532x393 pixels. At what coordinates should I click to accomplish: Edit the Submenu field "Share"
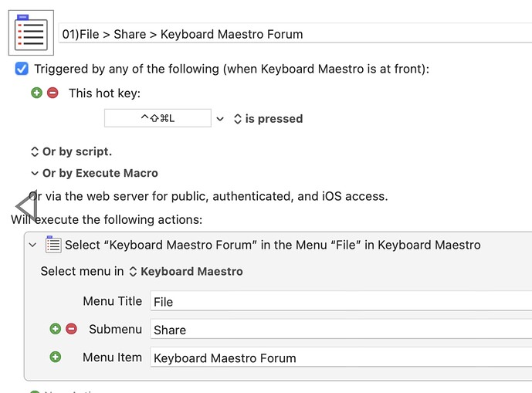(x=341, y=329)
